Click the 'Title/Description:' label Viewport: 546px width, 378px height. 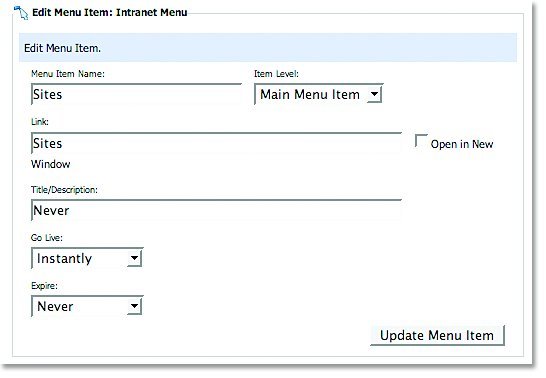[64, 190]
